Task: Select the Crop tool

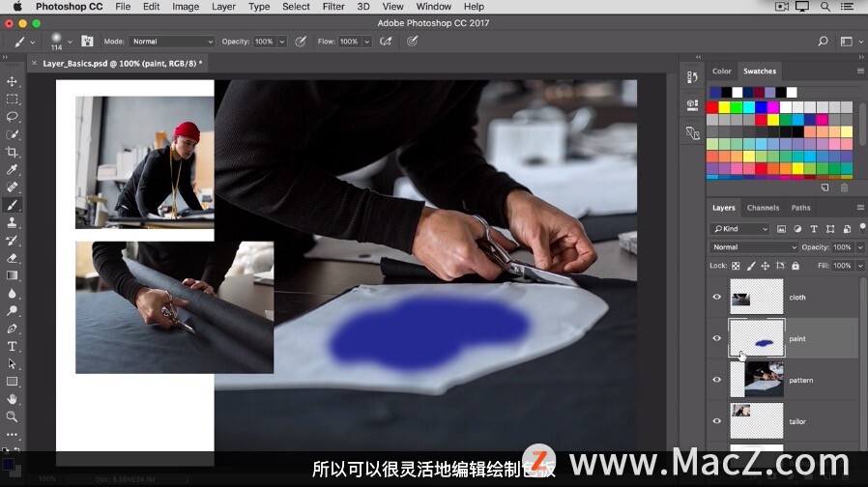Action: 12,153
